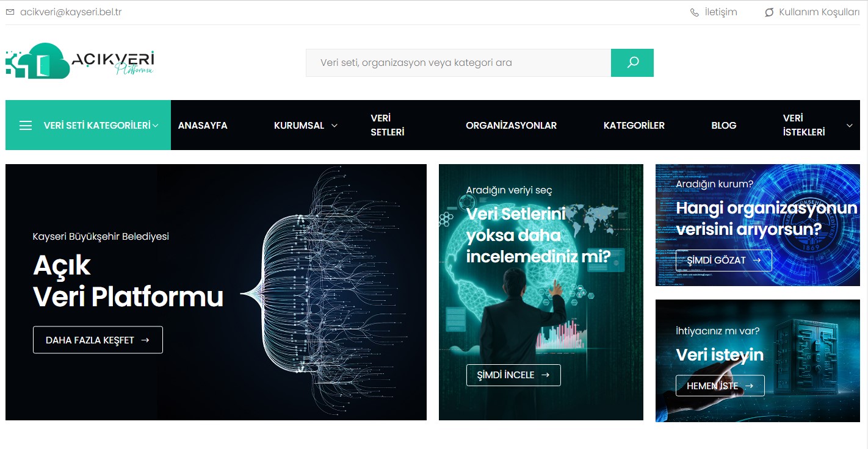Open the Organizasyonlar menu item
The image size is (868, 449).
point(512,125)
